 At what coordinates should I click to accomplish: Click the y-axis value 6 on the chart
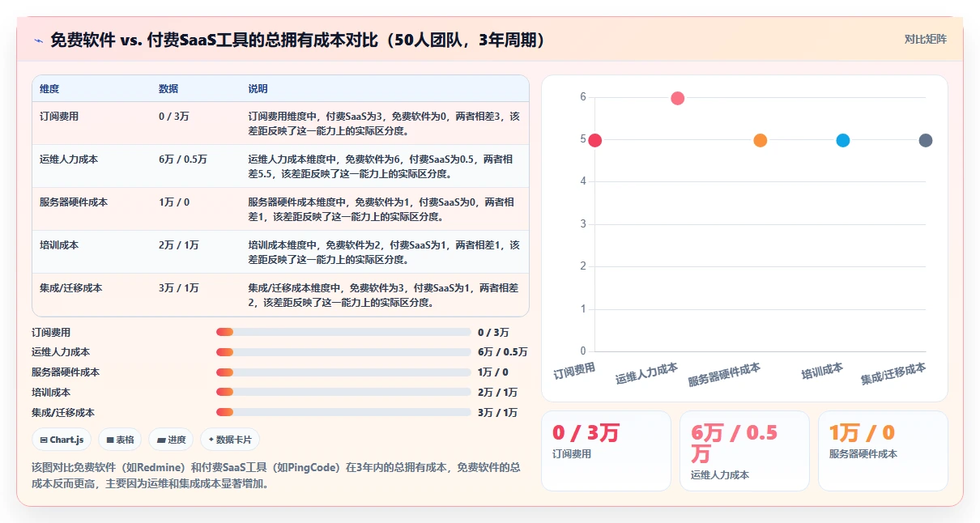pyautogui.click(x=583, y=97)
